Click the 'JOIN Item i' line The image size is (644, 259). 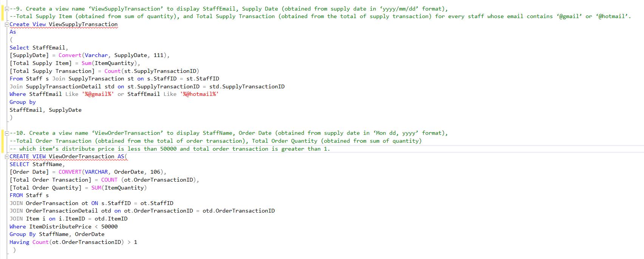tap(32, 219)
